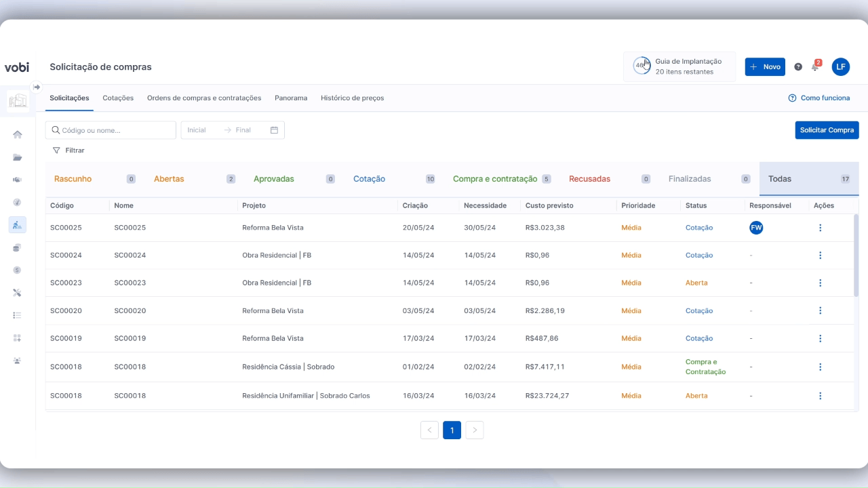The image size is (868, 488).
Task: Click the notifications bell icon
Action: (x=815, y=66)
